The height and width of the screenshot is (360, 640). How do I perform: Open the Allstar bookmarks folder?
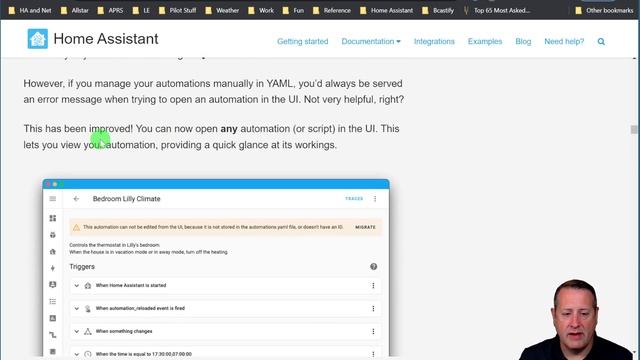pos(75,11)
